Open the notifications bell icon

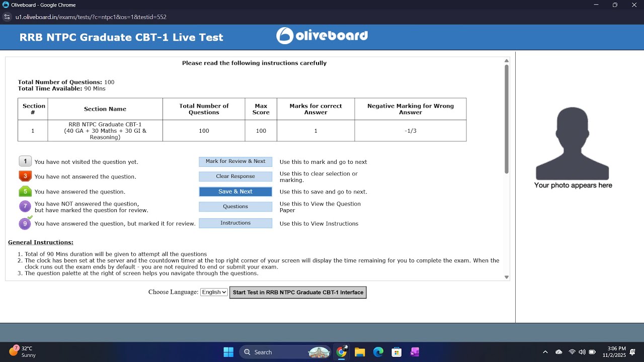pyautogui.click(x=632, y=352)
